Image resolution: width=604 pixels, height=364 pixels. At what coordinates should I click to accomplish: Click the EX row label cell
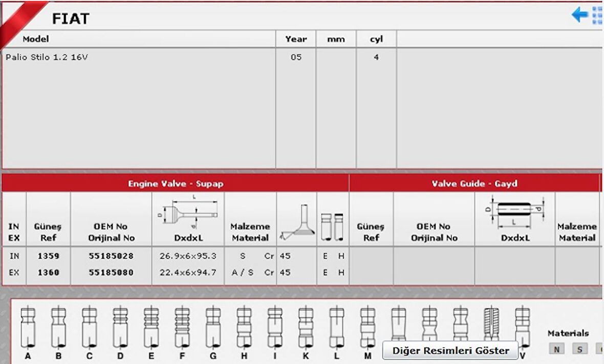[14, 272]
